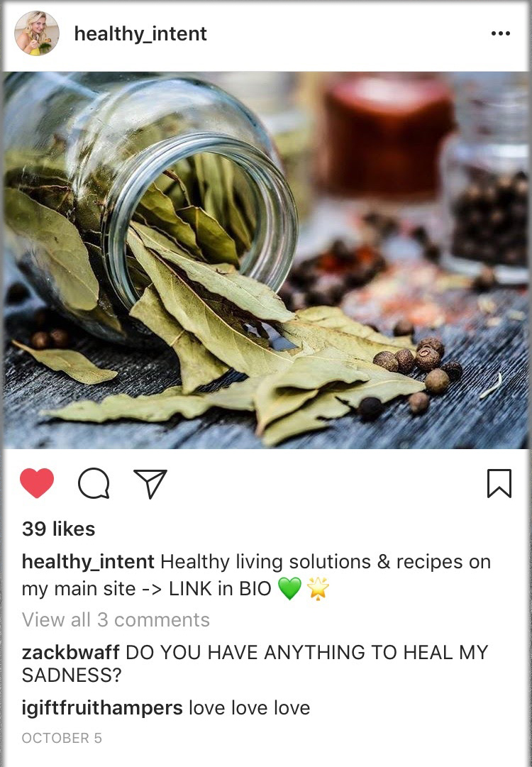The width and height of the screenshot is (532, 767).
Task: Unlike the post with the red heart
Action: pyautogui.click(x=37, y=483)
